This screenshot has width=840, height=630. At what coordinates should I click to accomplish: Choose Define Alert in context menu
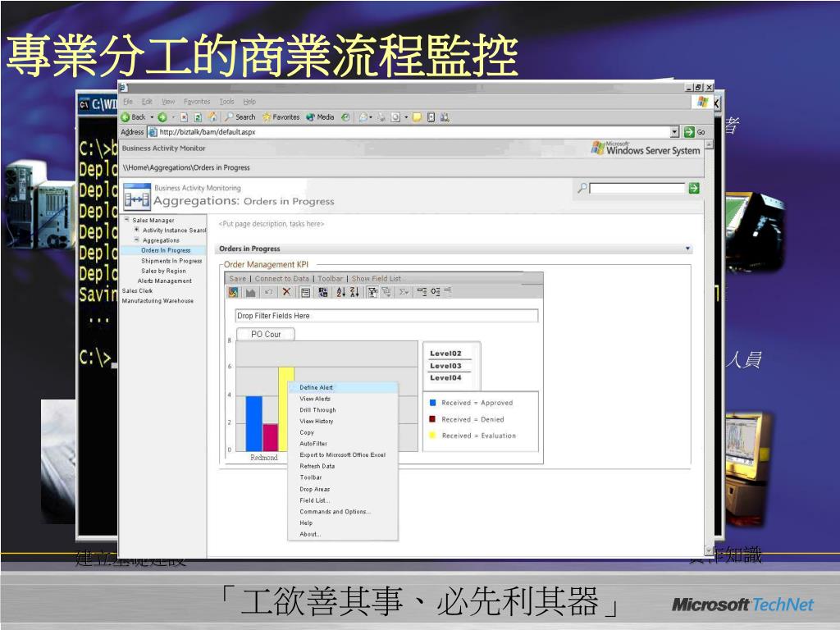(x=343, y=387)
